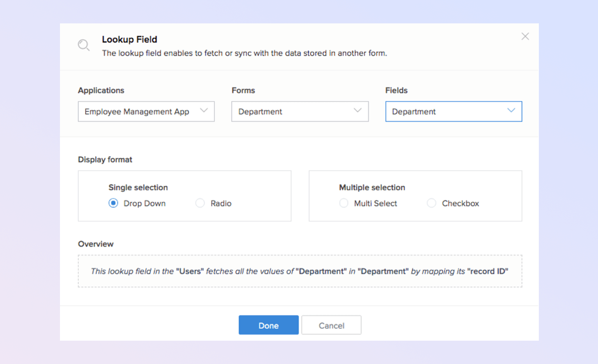Close the Lookup Field dialog
The width and height of the screenshot is (598, 364).
(525, 37)
